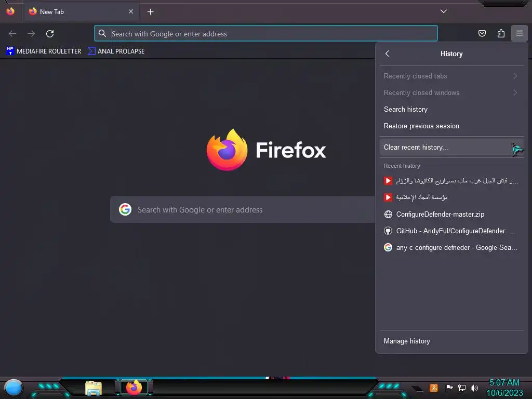This screenshot has height=399, width=532.
Task: Click the volume speaker tray icon
Action: [474, 388]
